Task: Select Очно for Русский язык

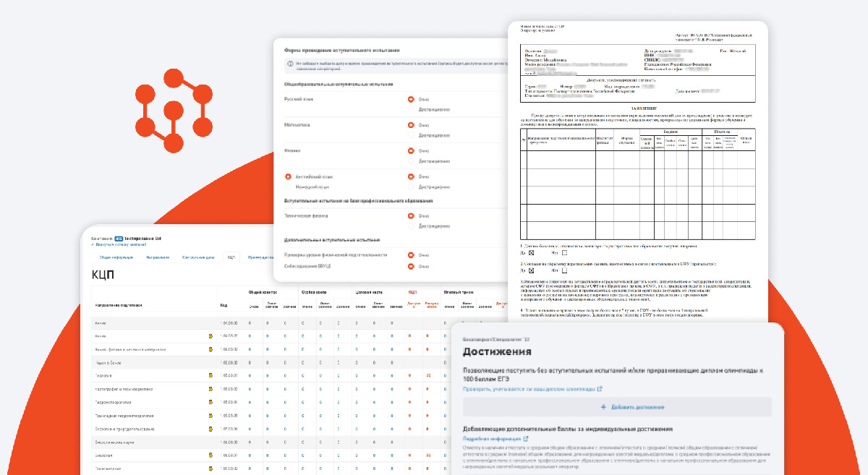Action: [x=411, y=99]
